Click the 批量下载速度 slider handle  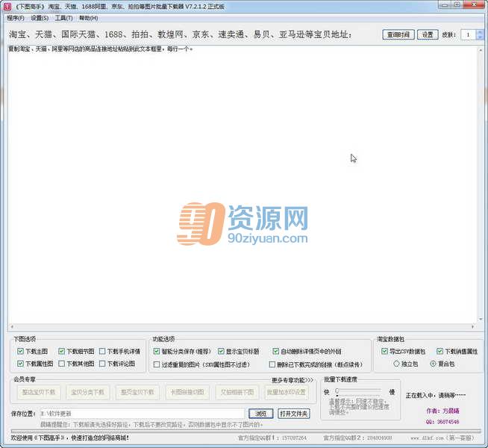[337, 391]
